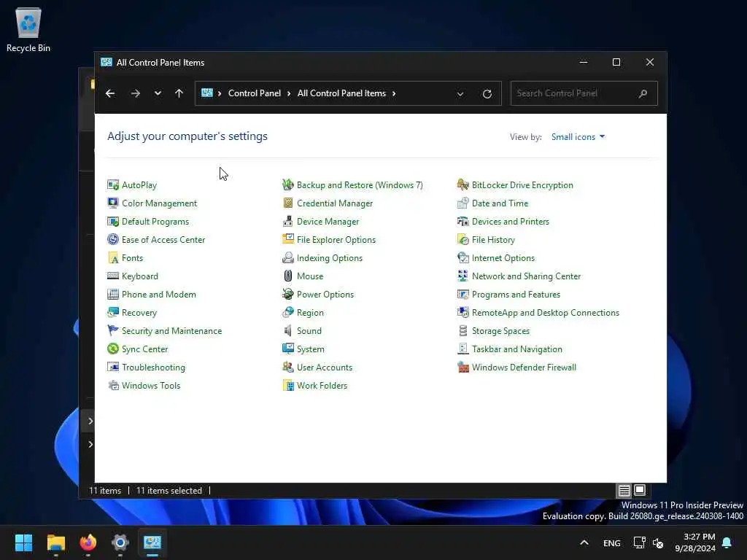Click the Sound speaker icon
Screen dimensions: 747x560
287,330
